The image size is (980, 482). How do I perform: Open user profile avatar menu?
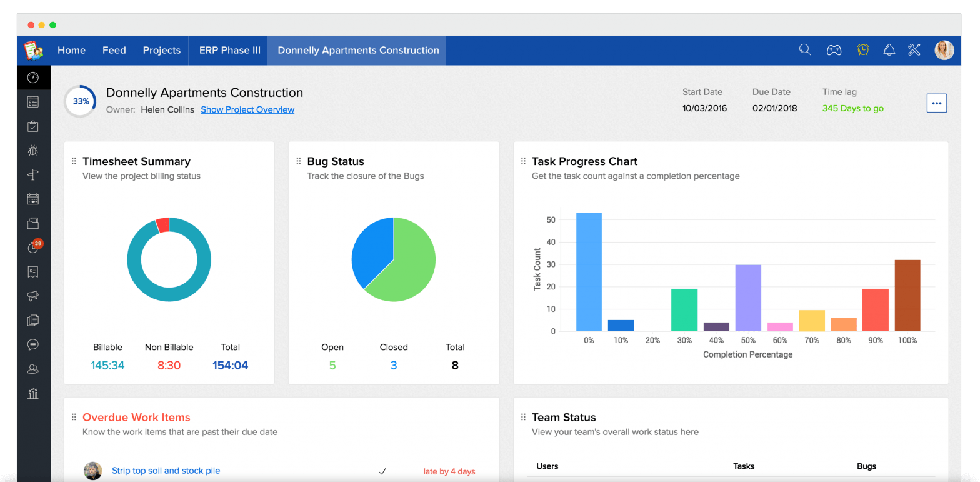[944, 50]
